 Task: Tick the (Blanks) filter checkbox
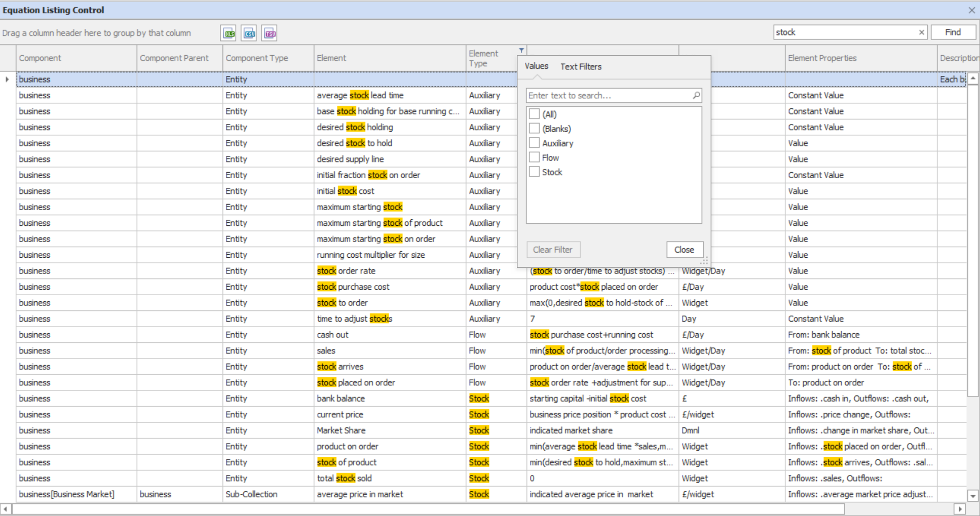534,129
